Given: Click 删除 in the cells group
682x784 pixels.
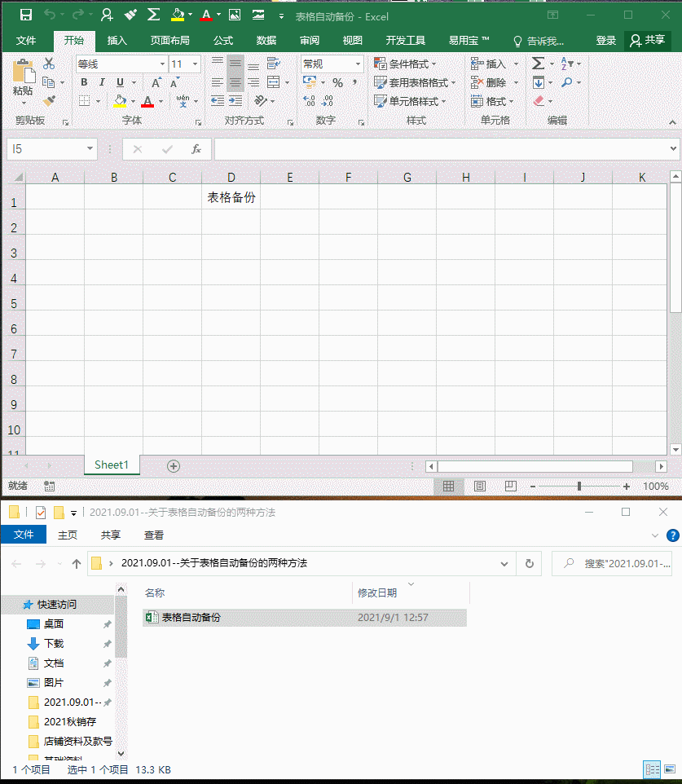Looking at the screenshot, I should 489,82.
